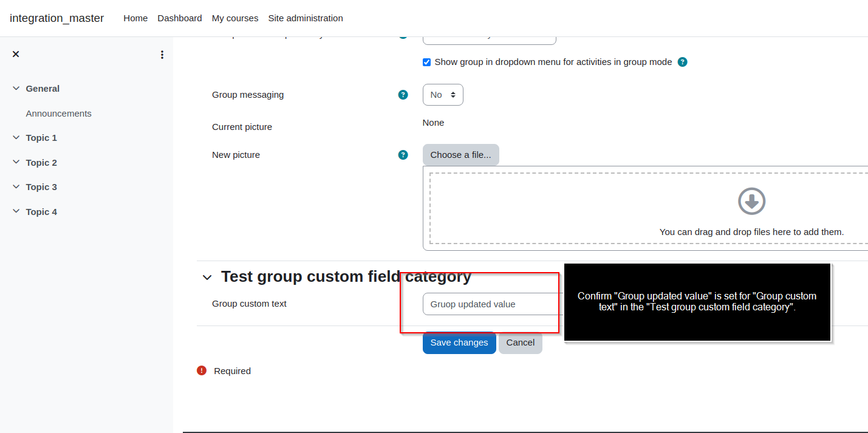Open the Group messaging No dropdown
The height and width of the screenshot is (433, 868).
(x=443, y=95)
